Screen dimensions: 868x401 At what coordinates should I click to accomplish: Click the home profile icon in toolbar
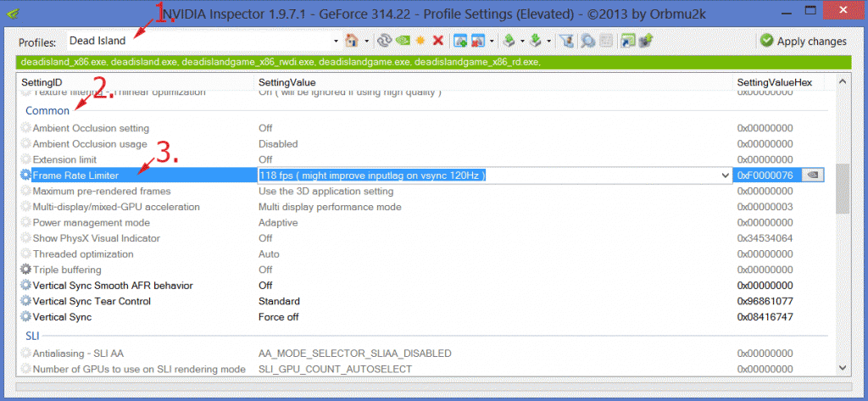(352, 41)
